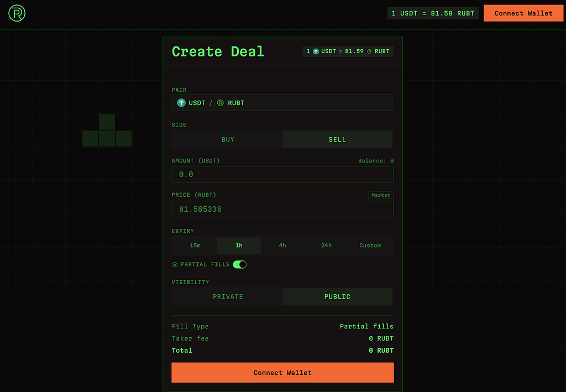Click the green R logo in header
The image size is (566, 392).
click(x=17, y=13)
